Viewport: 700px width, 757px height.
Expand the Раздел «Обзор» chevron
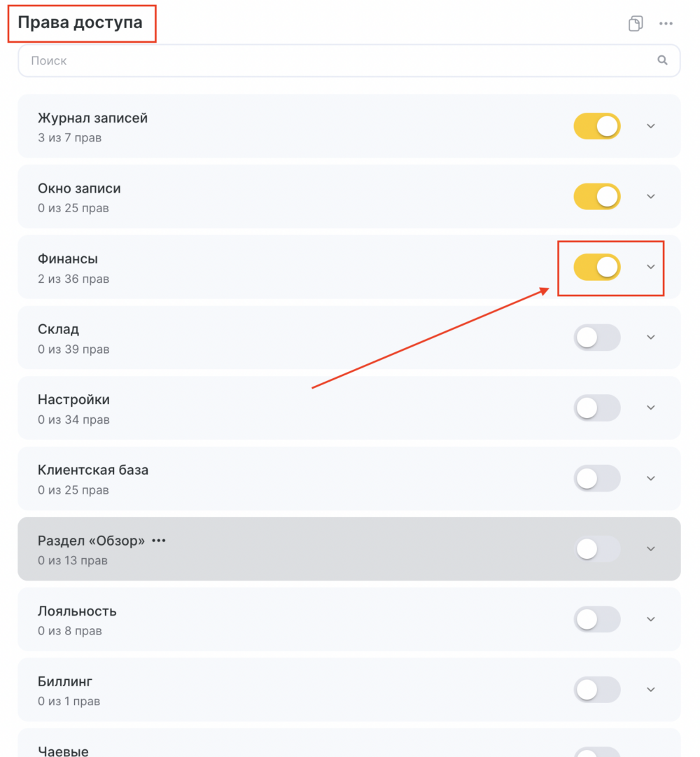651,549
